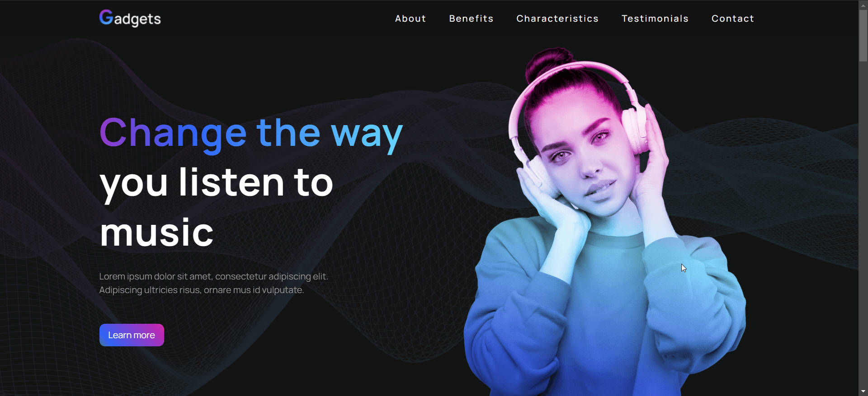Open the Testimonials navigation link
The width and height of the screenshot is (868, 396).
coord(655,19)
